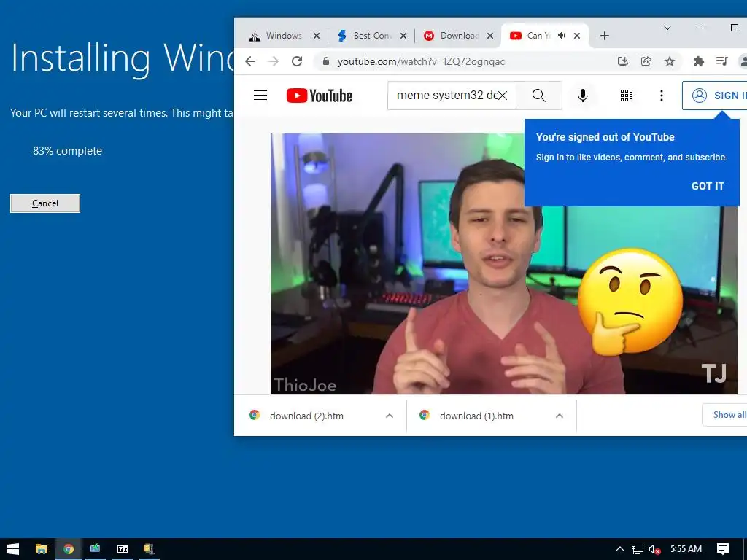
Task: Sign in to YouTube
Action: [x=716, y=96]
